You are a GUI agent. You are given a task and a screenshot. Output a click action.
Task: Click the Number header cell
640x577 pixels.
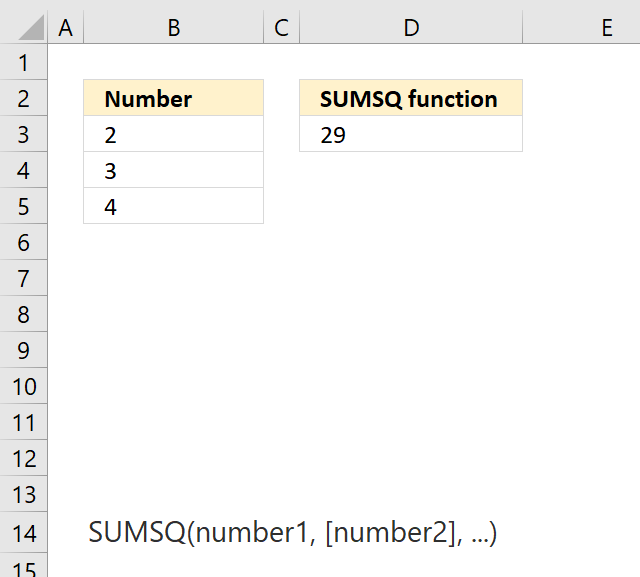pyautogui.click(x=173, y=98)
